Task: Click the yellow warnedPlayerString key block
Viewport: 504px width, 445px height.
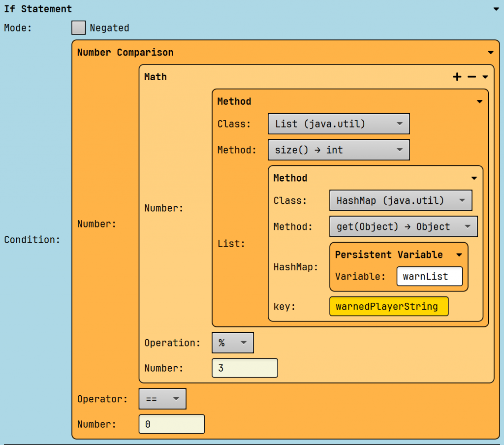Action: tap(389, 307)
